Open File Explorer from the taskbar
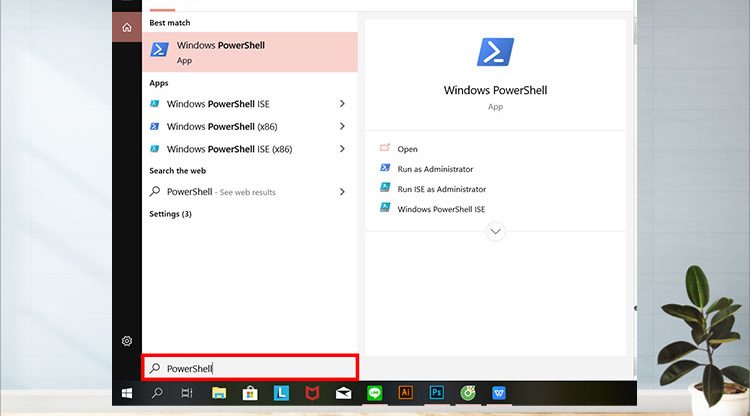The width and height of the screenshot is (750, 416). (x=219, y=393)
